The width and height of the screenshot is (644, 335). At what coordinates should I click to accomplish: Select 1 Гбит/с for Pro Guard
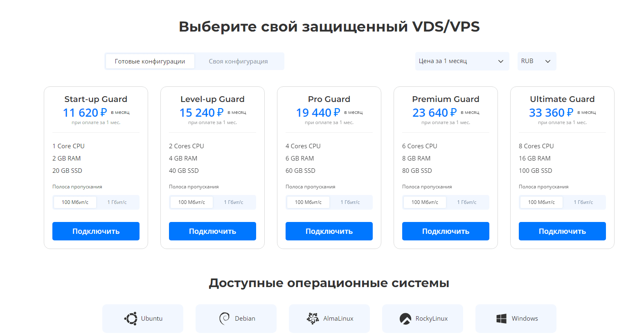[350, 202]
